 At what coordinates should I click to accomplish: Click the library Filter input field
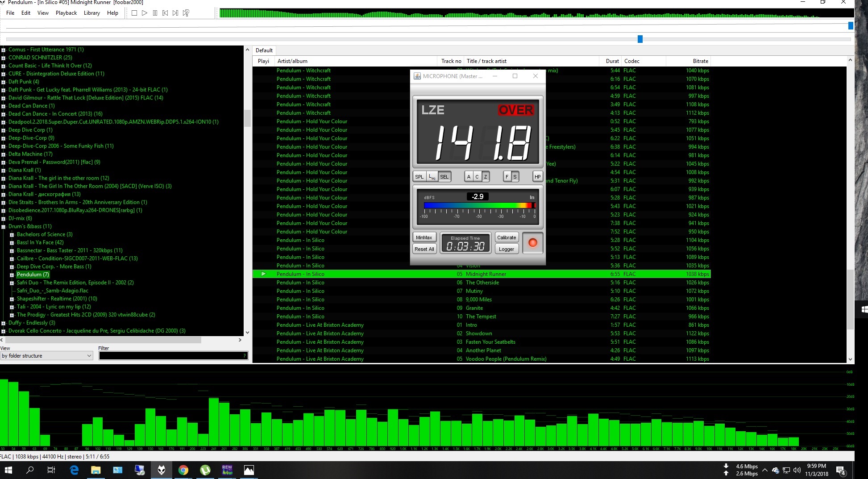pyautogui.click(x=173, y=356)
